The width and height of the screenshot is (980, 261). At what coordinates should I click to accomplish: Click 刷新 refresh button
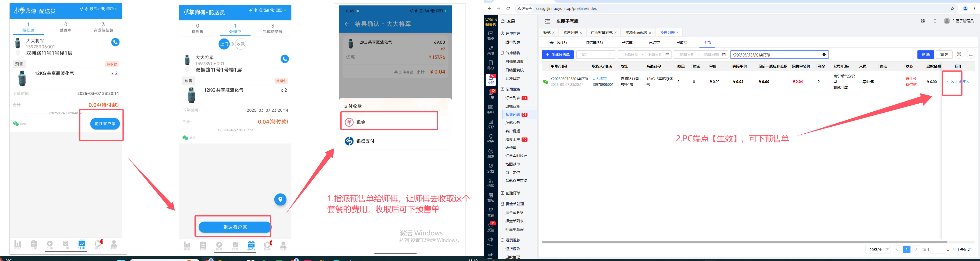coord(926,55)
